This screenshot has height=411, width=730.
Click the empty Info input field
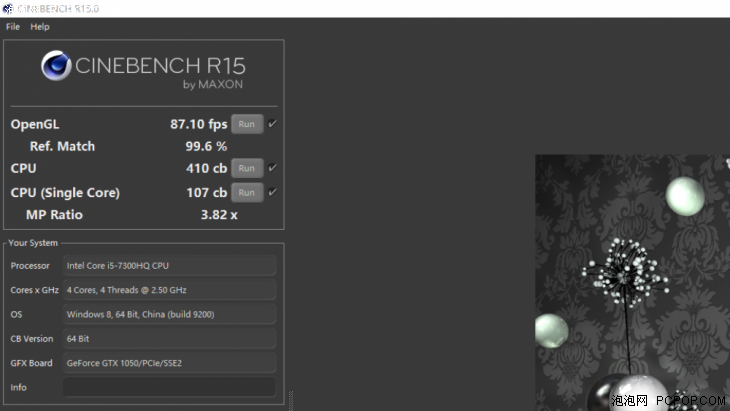pyautogui.click(x=169, y=387)
